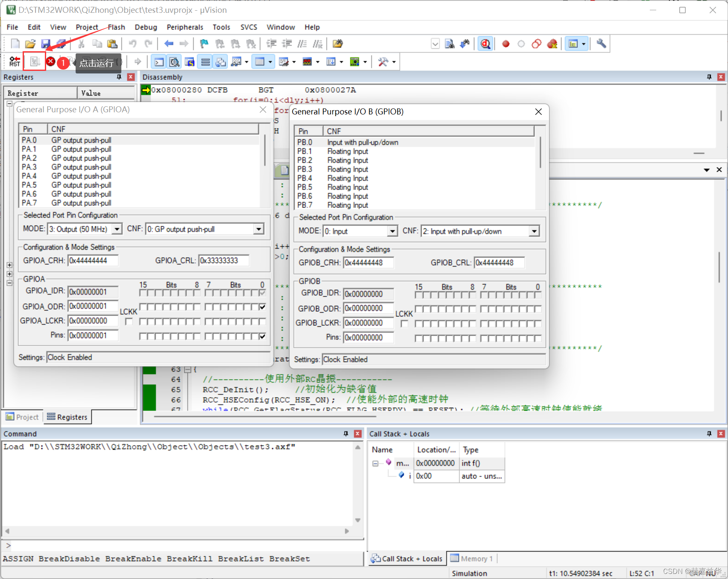The width and height of the screenshot is (728, 579).
Task: Expand the Toolbox dropdown arrow
Action: [394, 62]
